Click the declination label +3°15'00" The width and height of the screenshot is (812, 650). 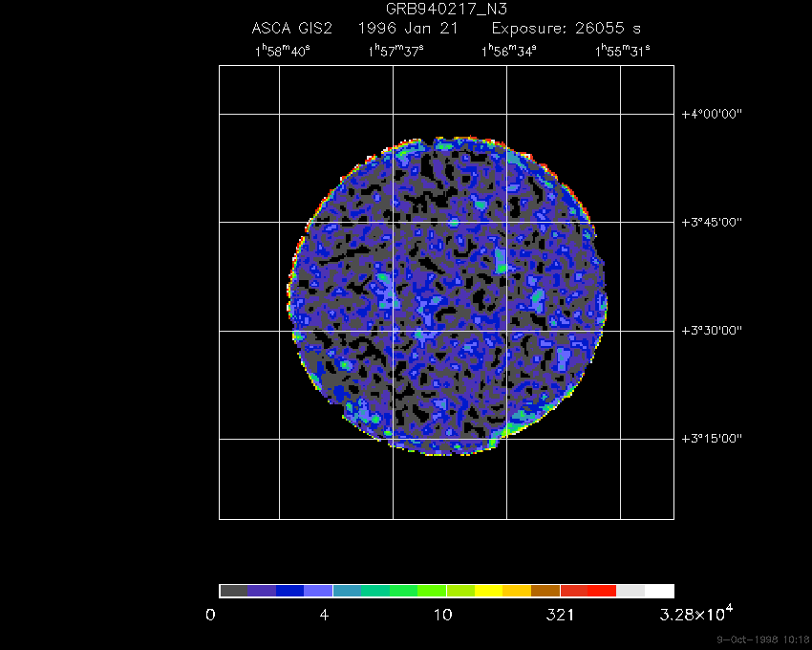click(x=712, y=439)
